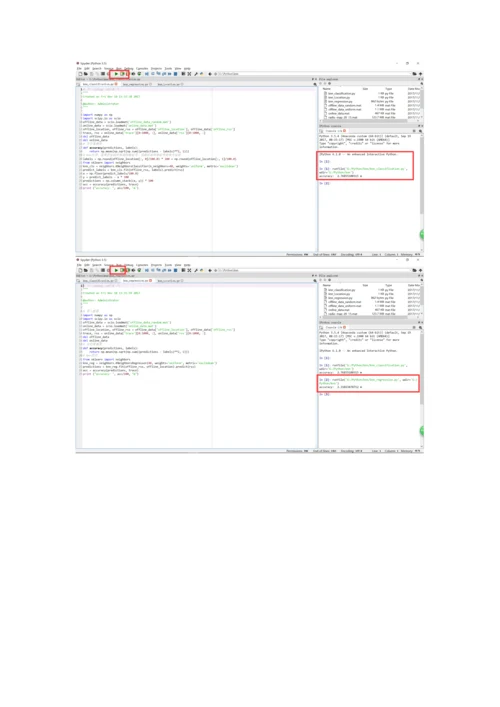Click Permissions RW entry in lower status bar
This screenshot has height=707, width=500.
tap(297, 451)
